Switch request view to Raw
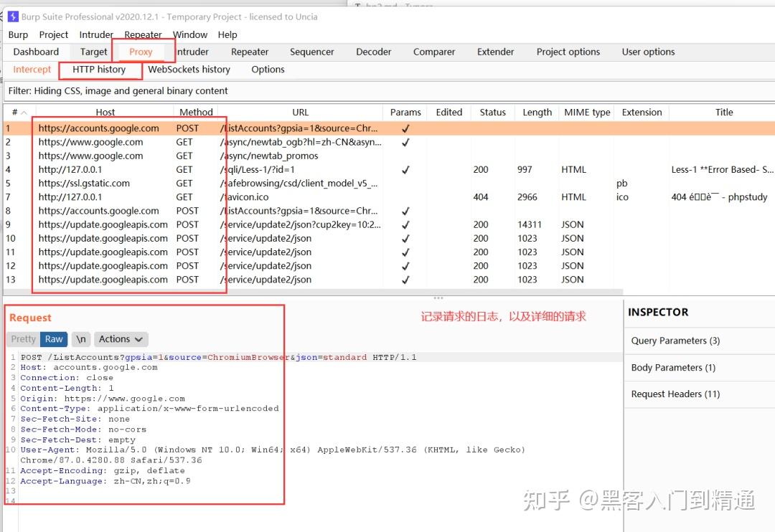 (x=54, y=339)
